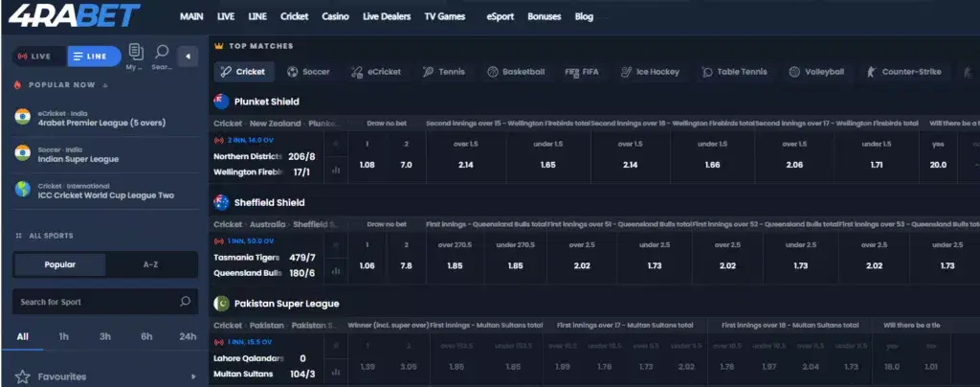980x387 pixels.
Task: Focus the Search for Sport field
Action: [x=105, y=302]
